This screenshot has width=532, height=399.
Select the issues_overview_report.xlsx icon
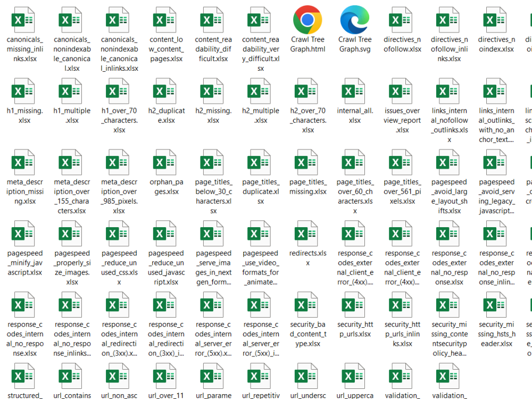coord(401,92)
